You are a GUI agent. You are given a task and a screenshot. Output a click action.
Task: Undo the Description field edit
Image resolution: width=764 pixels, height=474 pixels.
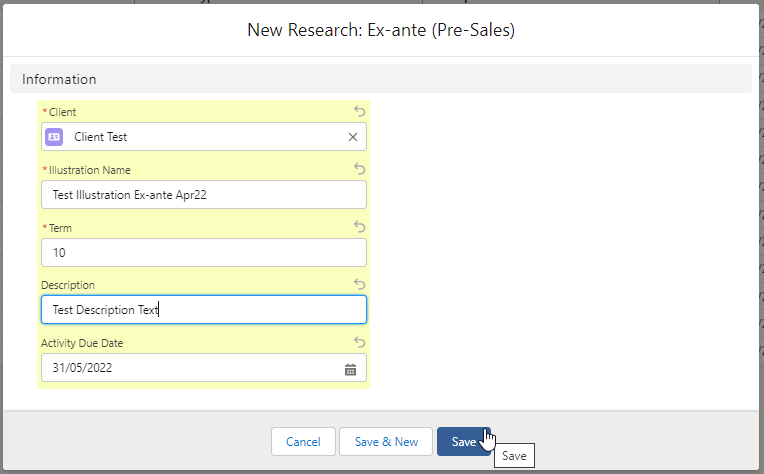(x=360, y=285)
